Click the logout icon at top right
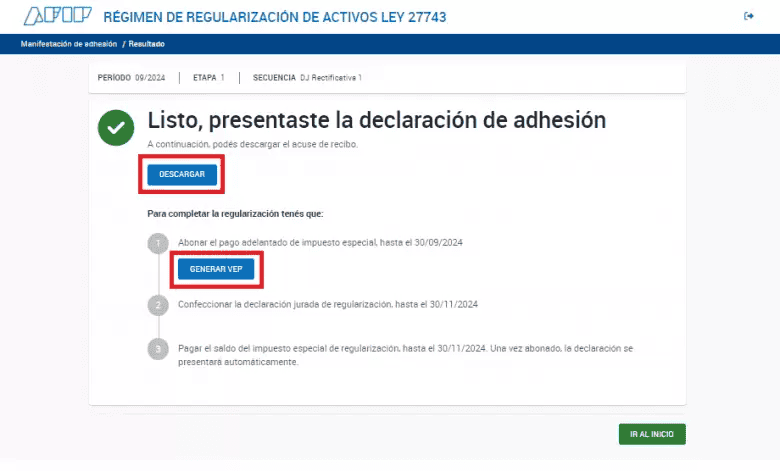The image size is (780, 471). 749,16
